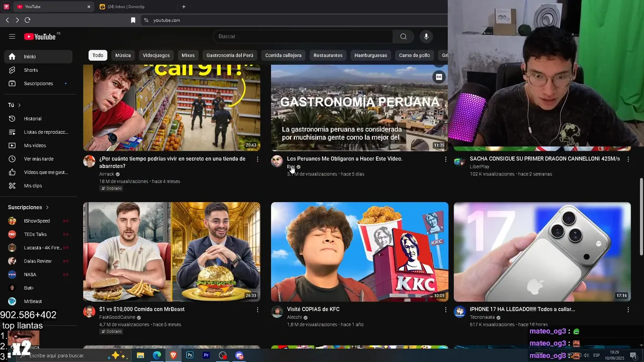Open the YouTube hamburger guide menu
The height and width of the screenshot is (362, 644).
click(12, 36)
